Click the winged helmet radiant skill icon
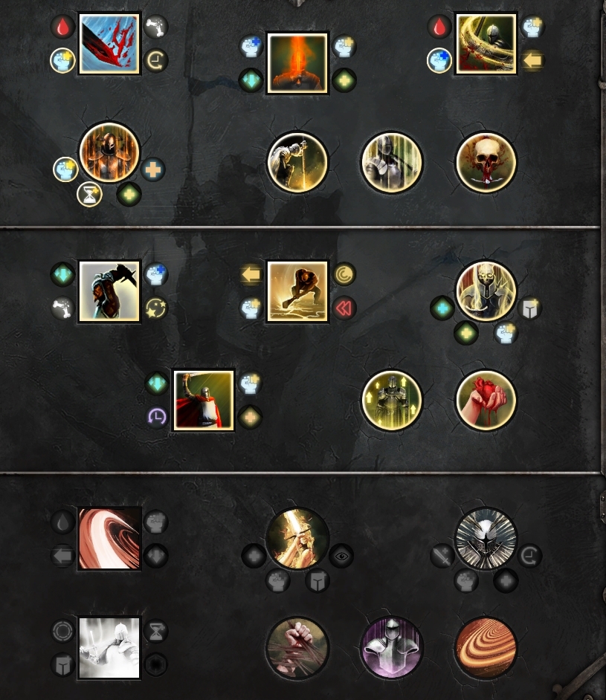 coord(486,539)
